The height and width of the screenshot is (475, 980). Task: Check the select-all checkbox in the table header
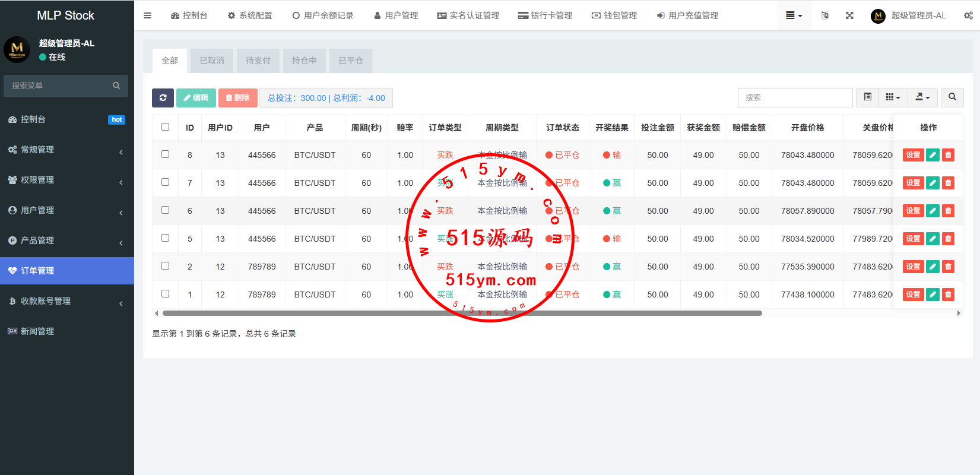tap(165, 127)
